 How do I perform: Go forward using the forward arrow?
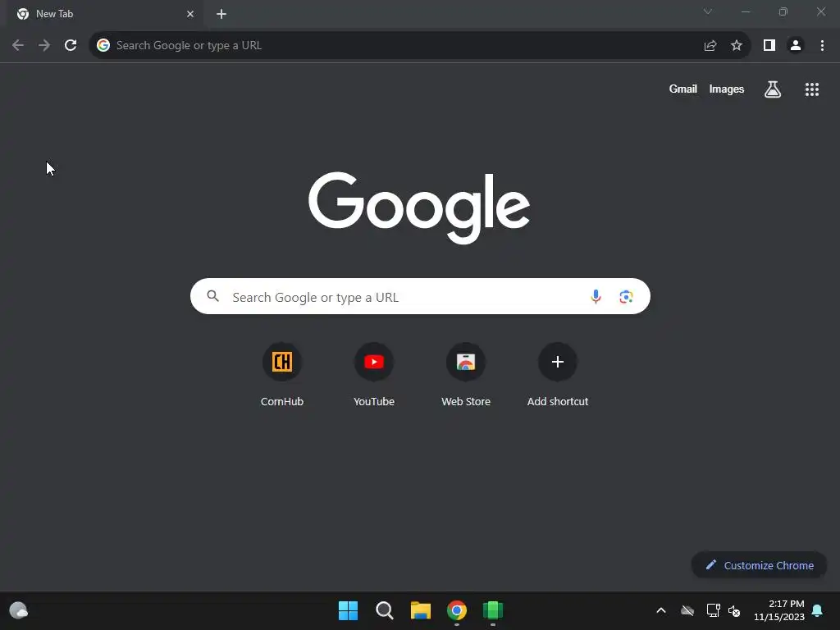44,46
